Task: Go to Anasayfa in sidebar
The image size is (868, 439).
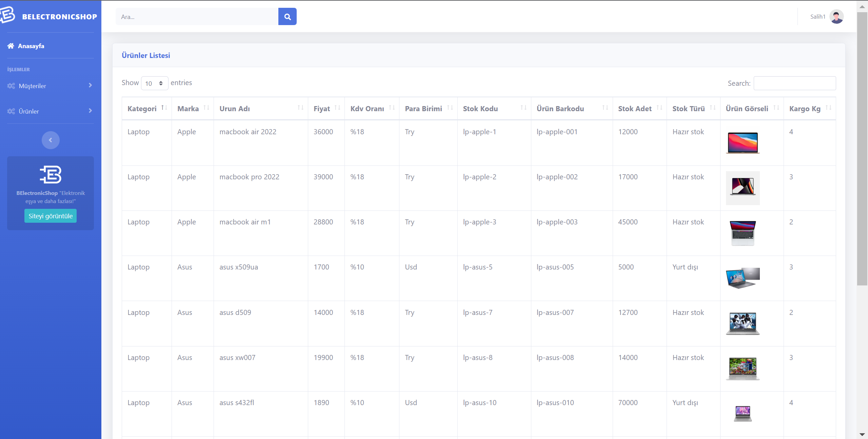Action: coord(31,46)
